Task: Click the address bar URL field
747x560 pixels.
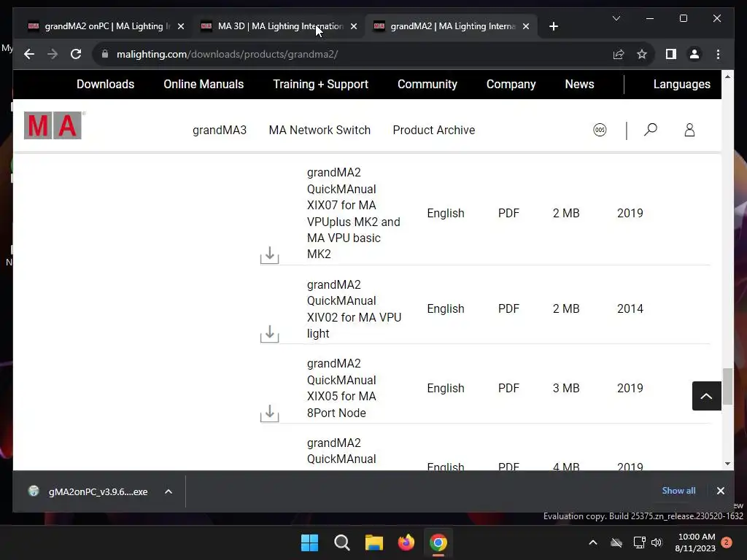Action: point(352,54)
